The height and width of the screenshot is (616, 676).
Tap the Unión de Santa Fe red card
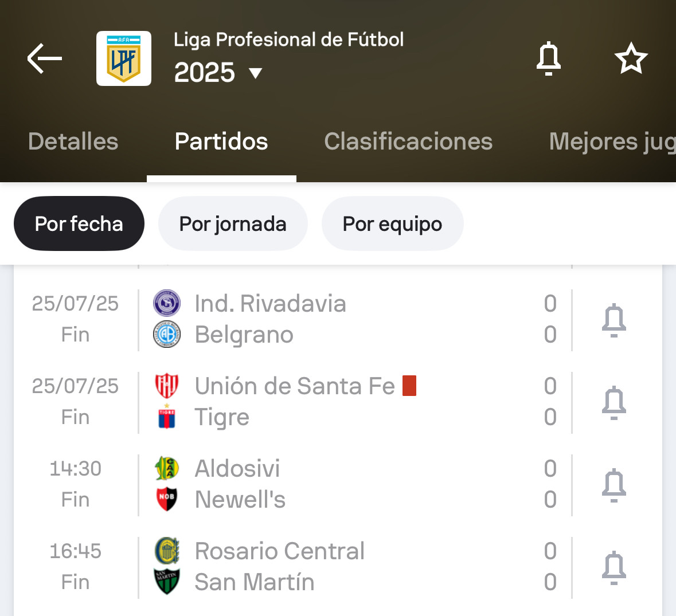tap(409, 386)
